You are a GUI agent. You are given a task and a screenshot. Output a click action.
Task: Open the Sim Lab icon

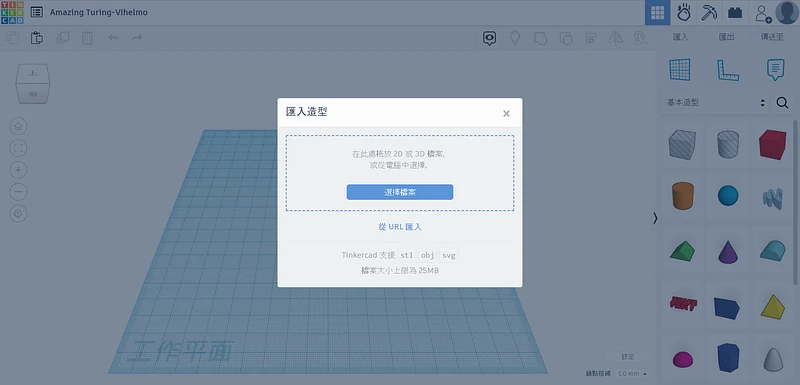(x=684, y=13)
